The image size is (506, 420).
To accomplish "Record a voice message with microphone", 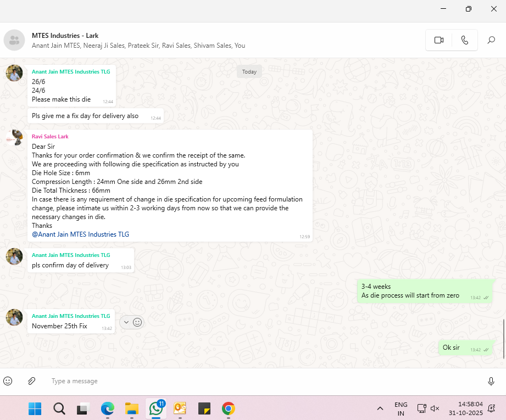I will [491, 381].
